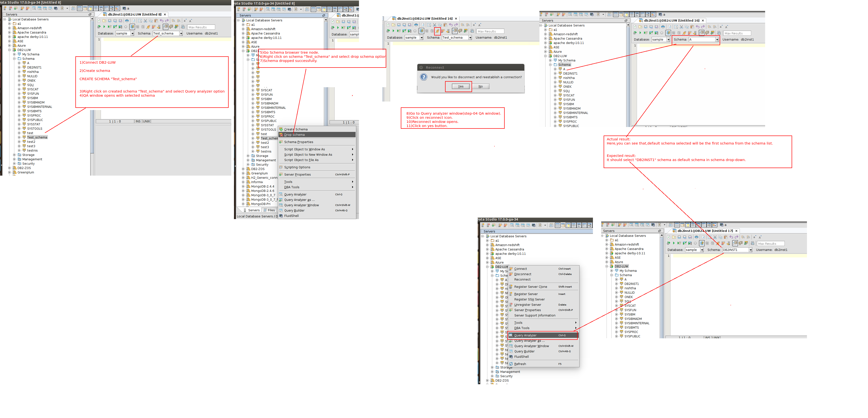Screen dimensions: 868x418
Task: Click green Execute arrow in Untitled 17 toolbar
Action: coord(674,243)
